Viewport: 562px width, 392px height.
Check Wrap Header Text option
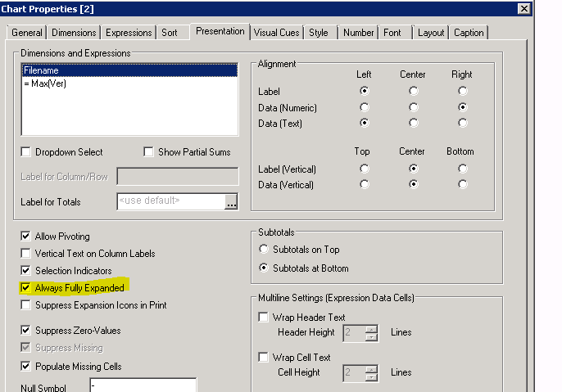pos(264,317)
